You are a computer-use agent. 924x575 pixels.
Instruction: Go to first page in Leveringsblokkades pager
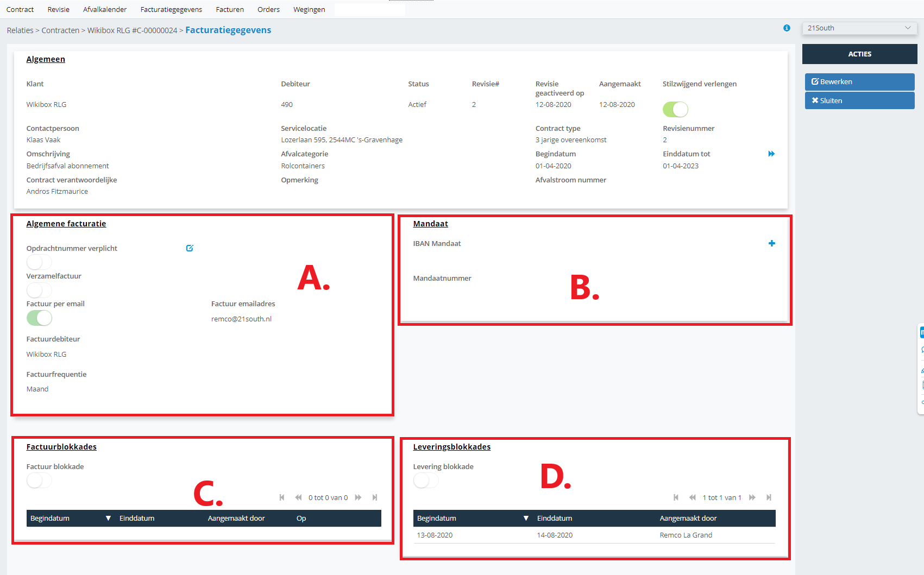pyautogui.click(x=676, y=497)
